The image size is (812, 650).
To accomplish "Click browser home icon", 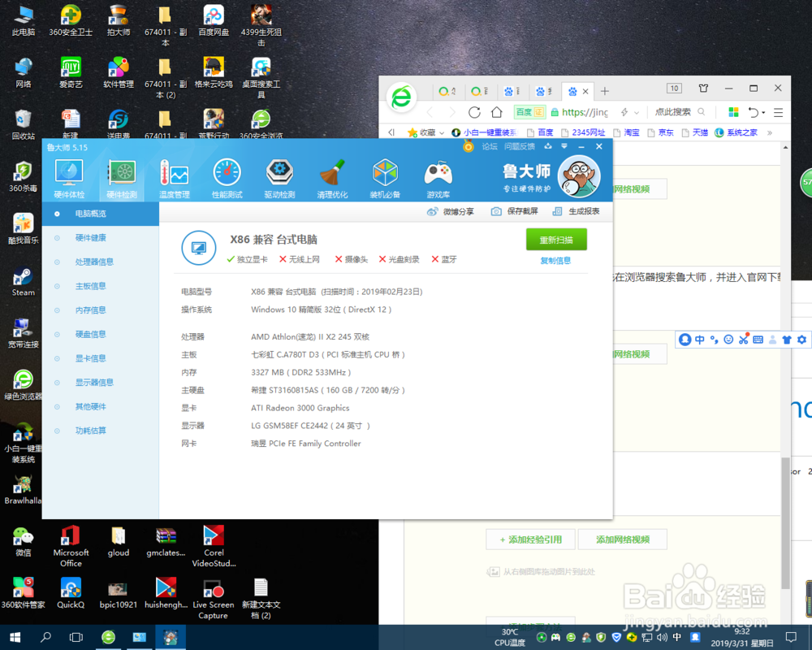I will tap(497, 112).
